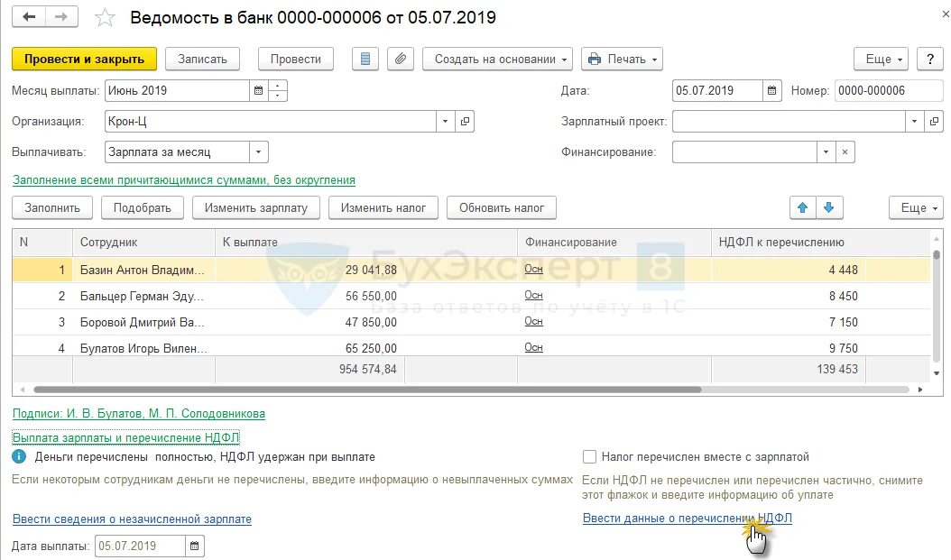This screenshot has width=951, height=560.
Task: Open the Организация Крон-Ц record icon
Action: pos(465,121)
